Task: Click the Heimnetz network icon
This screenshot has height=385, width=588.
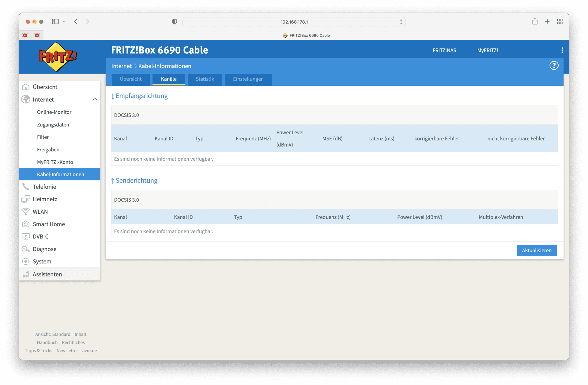Action: (26, 199)
